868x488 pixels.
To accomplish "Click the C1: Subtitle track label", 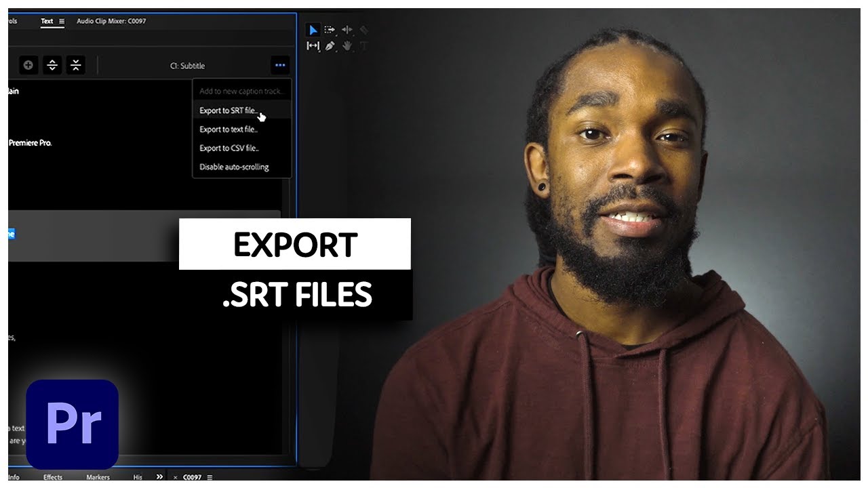I will tap(187, 66).
